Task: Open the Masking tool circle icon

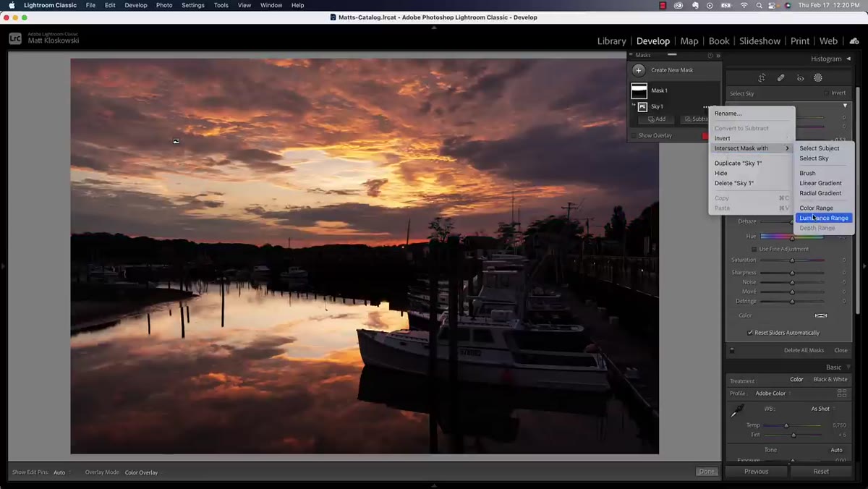Action: click(818, 78)
